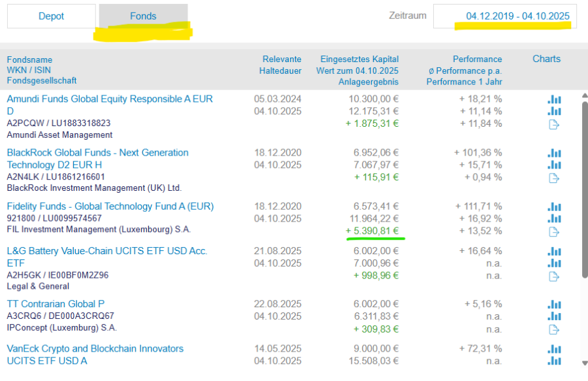Open the upper bar chart icon for Amundi
The height and width of the screenshot is (381, 588).
click(x=554, y=99)
